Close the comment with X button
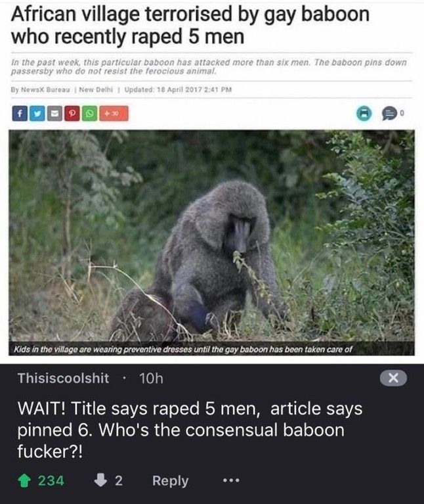The height and width of the screenshot is (504, 424). [394, 378]
